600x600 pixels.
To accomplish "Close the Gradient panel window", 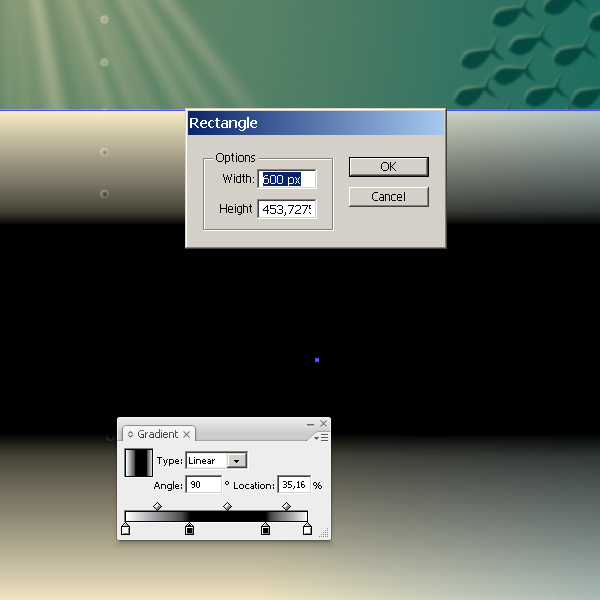I will coord(324,423).
